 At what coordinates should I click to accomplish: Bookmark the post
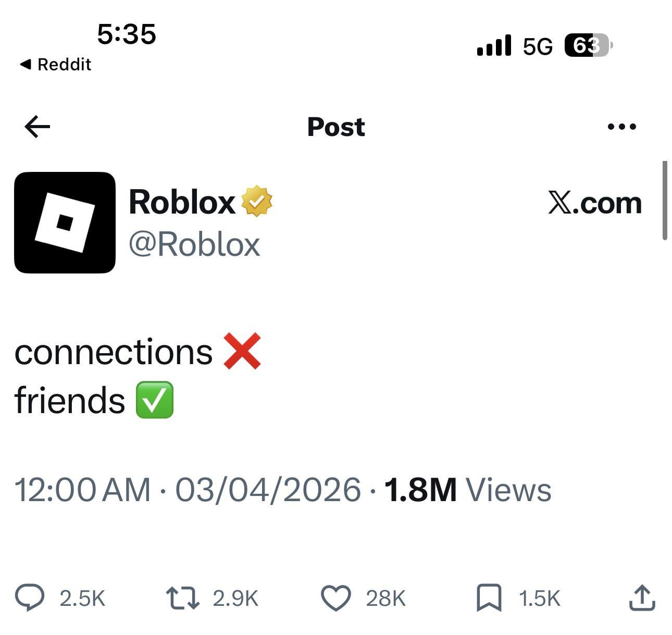click(x=489, y=598)
